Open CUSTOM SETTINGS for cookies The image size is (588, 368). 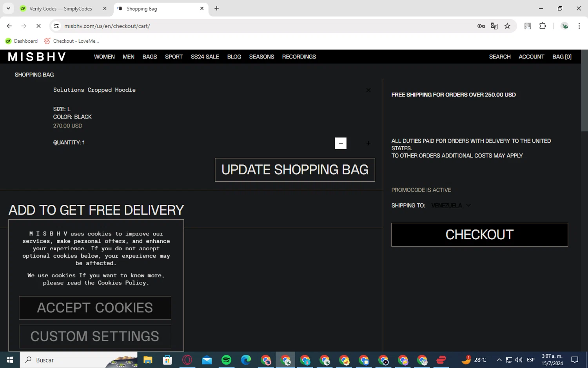pyautogui.click(x=95, y=337)
